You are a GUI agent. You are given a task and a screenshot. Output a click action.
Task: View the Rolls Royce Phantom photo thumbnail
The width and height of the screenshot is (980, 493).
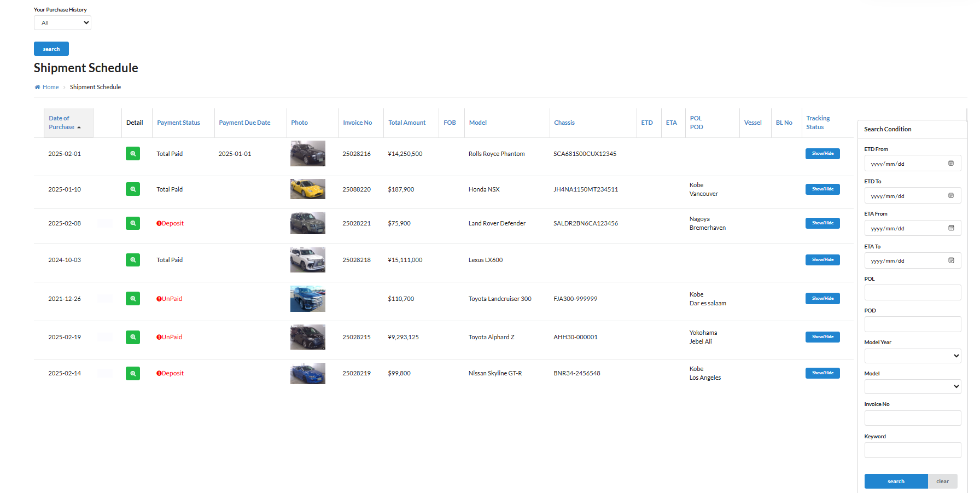coord(308,154)
